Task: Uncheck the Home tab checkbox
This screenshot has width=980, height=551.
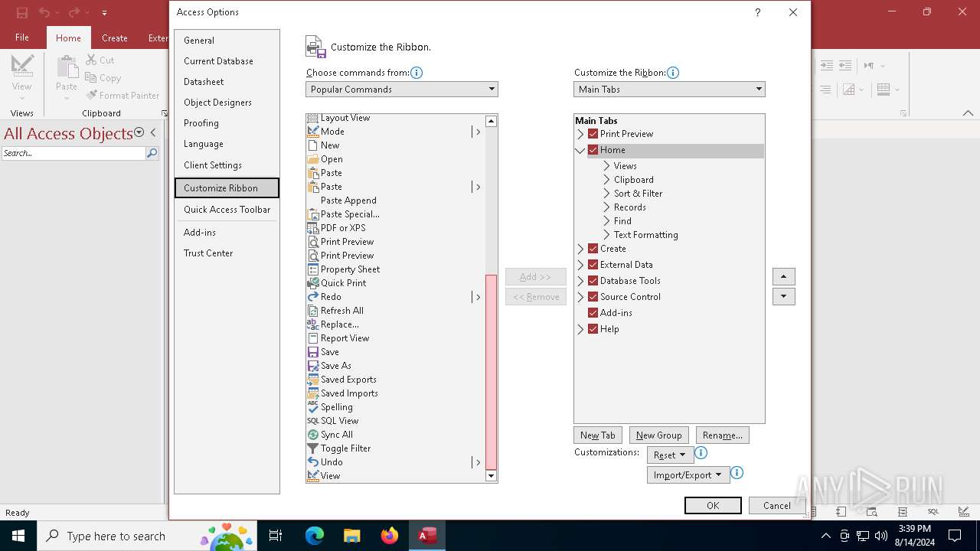Action: tap(593, 150)
